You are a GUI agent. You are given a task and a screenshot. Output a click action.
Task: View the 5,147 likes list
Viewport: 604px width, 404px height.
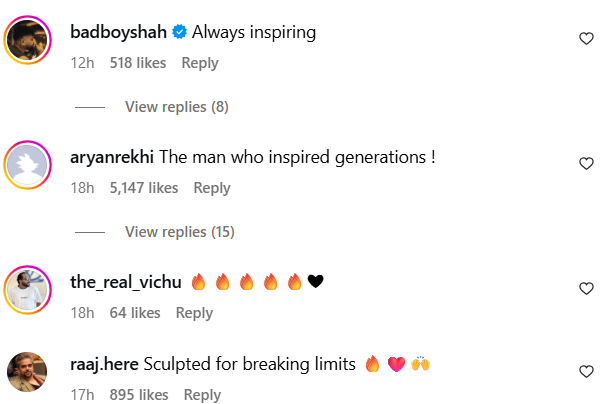142,188
